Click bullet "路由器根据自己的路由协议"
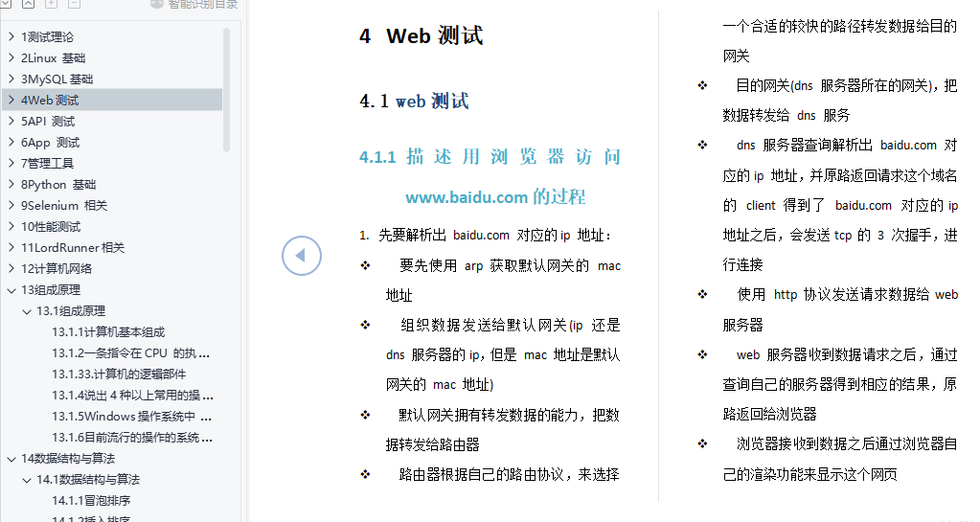The height and width of the screenshot is (522, 980). coord(510,474)
